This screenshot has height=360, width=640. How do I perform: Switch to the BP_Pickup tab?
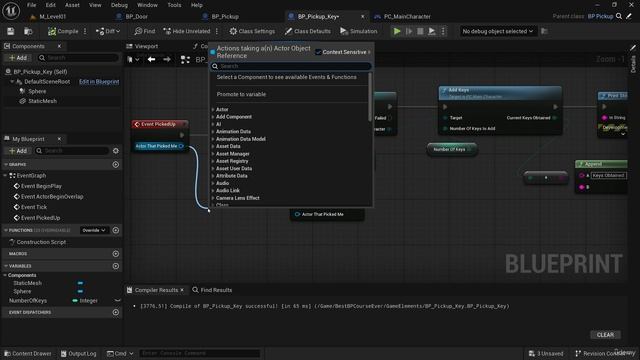coord(225,17)
